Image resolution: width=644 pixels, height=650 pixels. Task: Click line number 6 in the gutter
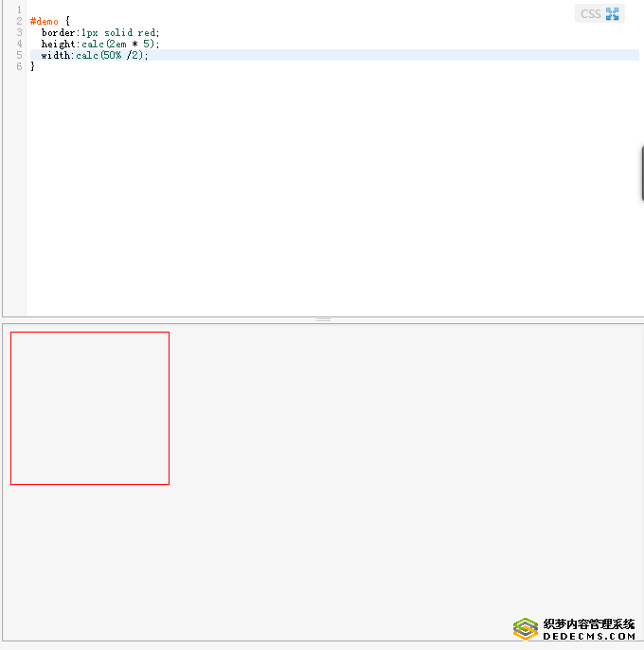click(x=19, y=66)
